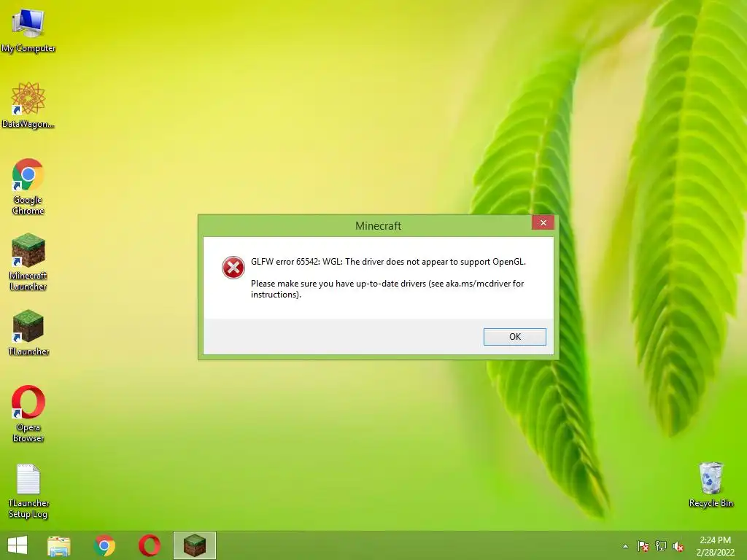Click the 'Please make sure you have up-to-date drivers' text

(387, 289)
